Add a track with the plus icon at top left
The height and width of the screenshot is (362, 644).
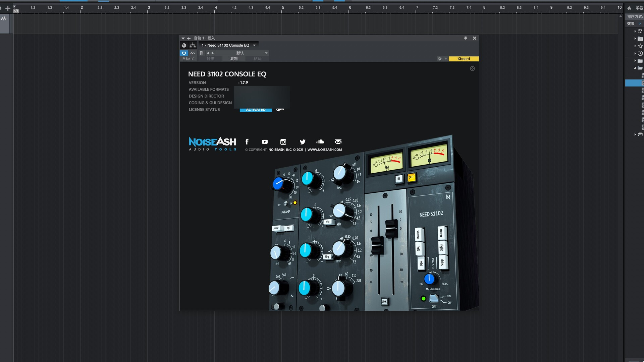coord(8,8)
